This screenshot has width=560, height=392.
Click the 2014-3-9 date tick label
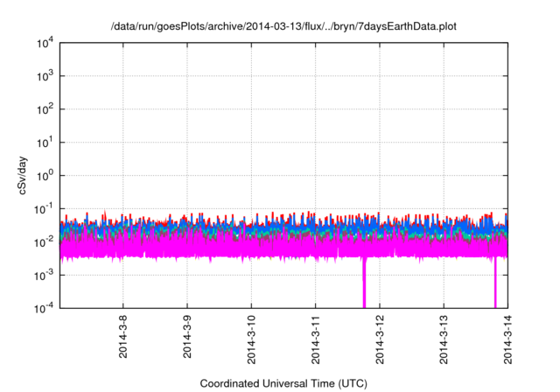[187, 336]
